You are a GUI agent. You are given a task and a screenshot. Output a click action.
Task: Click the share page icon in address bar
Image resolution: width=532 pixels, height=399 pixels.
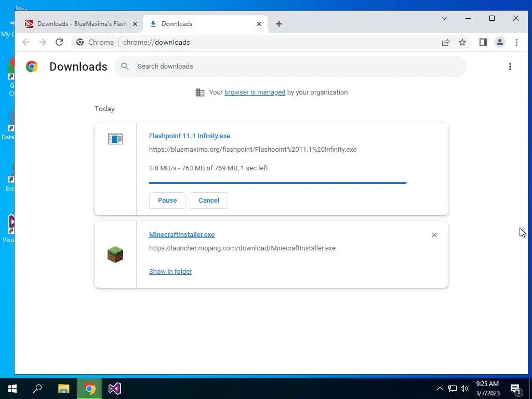click(x=445, y=42)
